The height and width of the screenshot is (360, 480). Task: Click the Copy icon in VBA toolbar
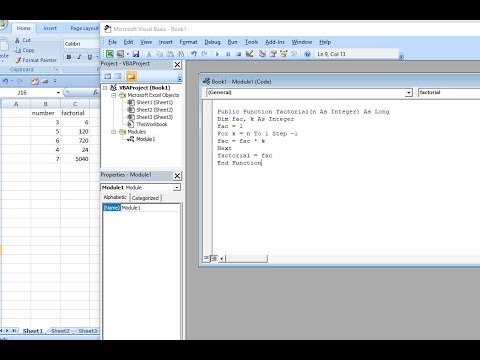(x=160, y=54)
